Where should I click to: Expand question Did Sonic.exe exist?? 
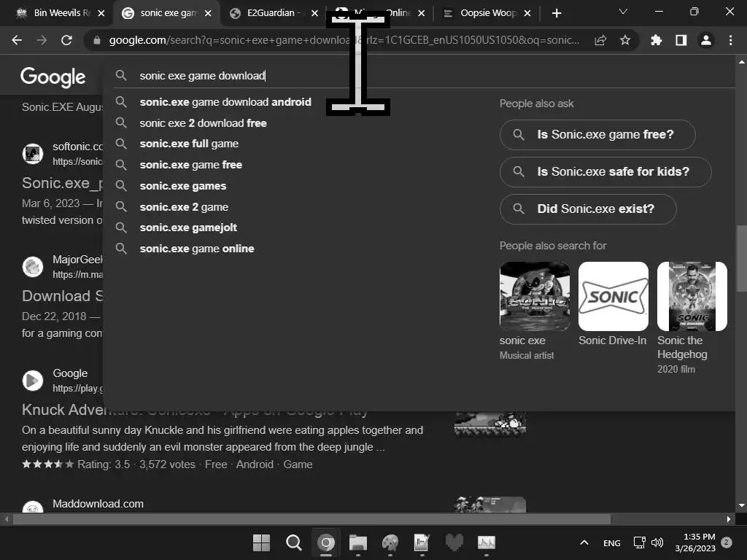click(588, 209)
